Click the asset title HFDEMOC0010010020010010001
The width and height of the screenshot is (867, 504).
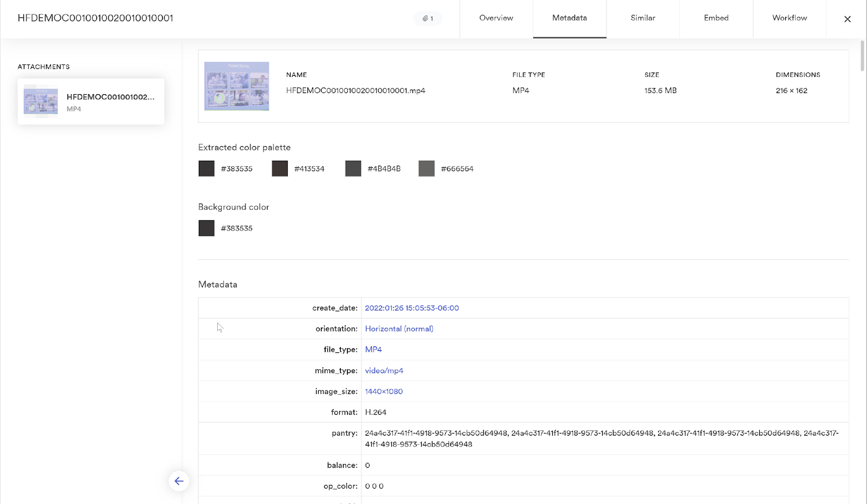click(95, 18)
